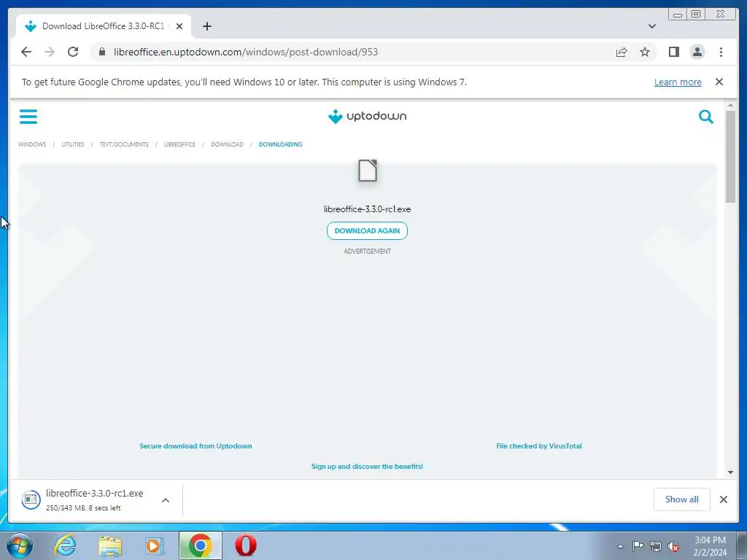
Task: Click the DOWNLOAD AGAIN button
Action: click(368, 231)
